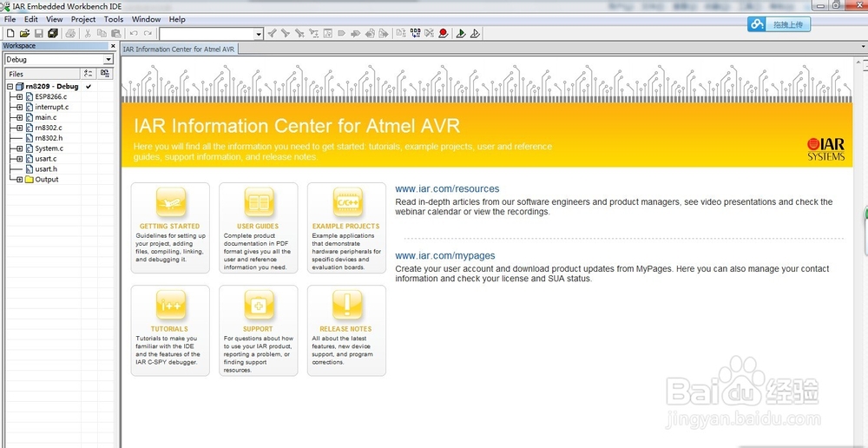868x448 pixels.
Task: Click the 拖拽上传 upload button
Action: [x=779, y=24]
